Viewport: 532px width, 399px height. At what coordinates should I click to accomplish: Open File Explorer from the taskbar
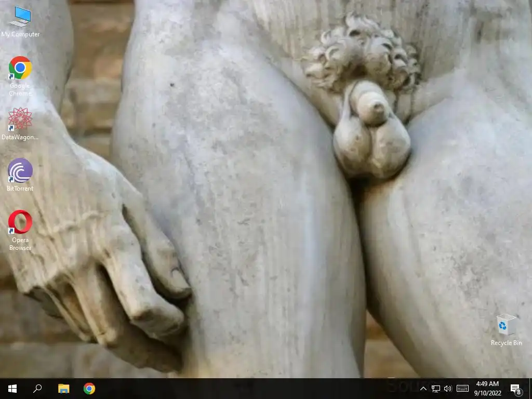pos(63,389)
